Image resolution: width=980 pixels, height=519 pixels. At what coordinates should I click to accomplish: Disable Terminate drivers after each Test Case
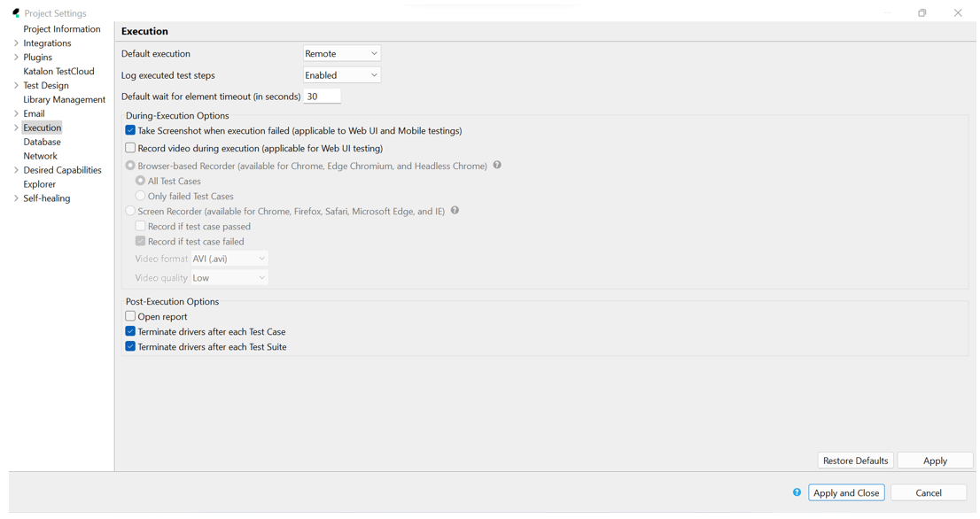[131, 331]
